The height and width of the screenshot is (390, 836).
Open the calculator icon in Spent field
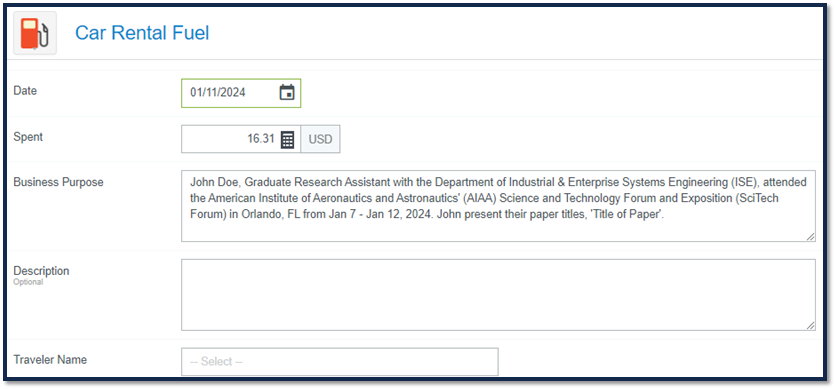287,140
